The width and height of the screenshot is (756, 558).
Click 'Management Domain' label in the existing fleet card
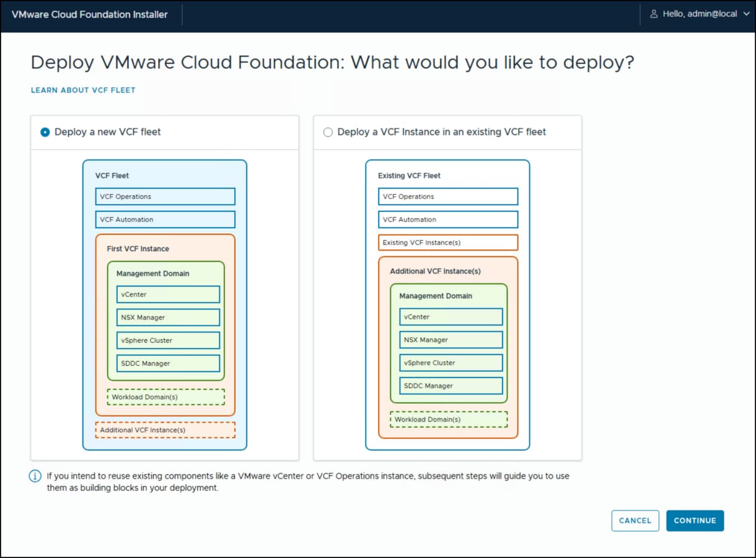[x=436, y=296]
